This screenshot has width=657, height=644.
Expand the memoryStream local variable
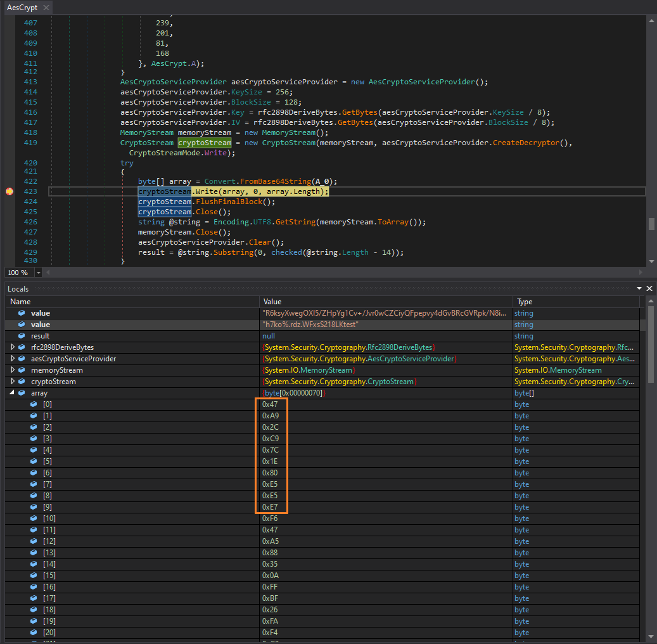click(x=13, y=370)
